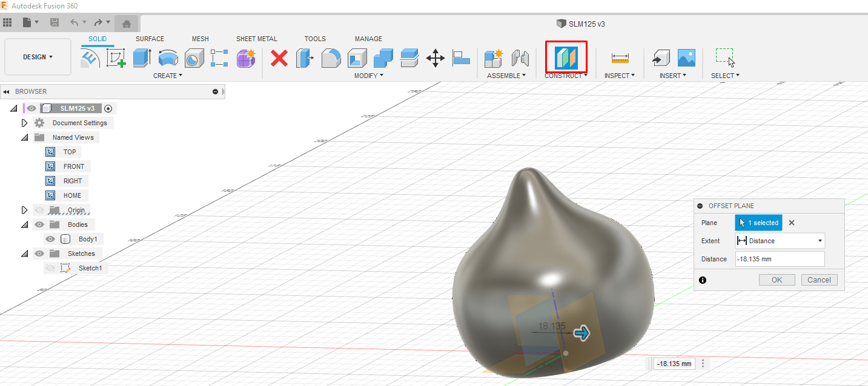
Task: Switch to the SOLID tab
Action: pos(98,39)
